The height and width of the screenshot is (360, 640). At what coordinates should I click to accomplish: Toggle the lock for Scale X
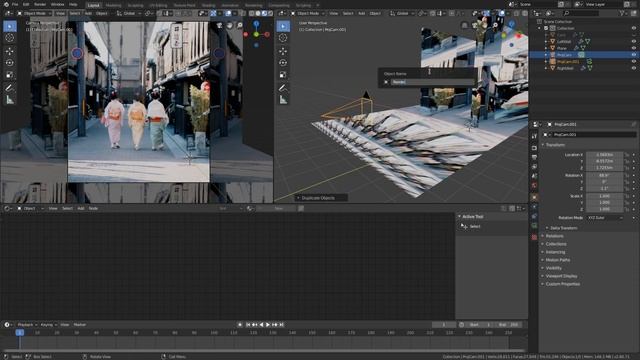tap(627, 196)
